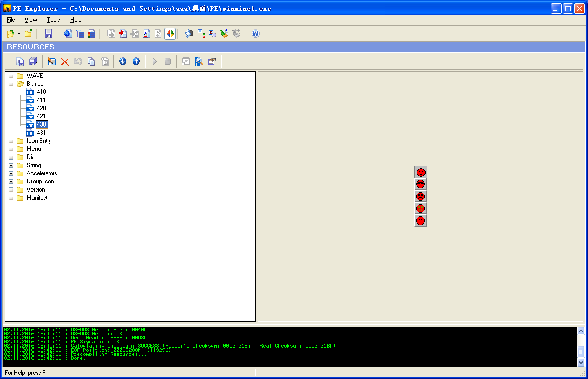The height and width of the screenshot is (379, 588).
Task: Expand the Version folder node
Action: pyautogui.click(x=11, y=190)
